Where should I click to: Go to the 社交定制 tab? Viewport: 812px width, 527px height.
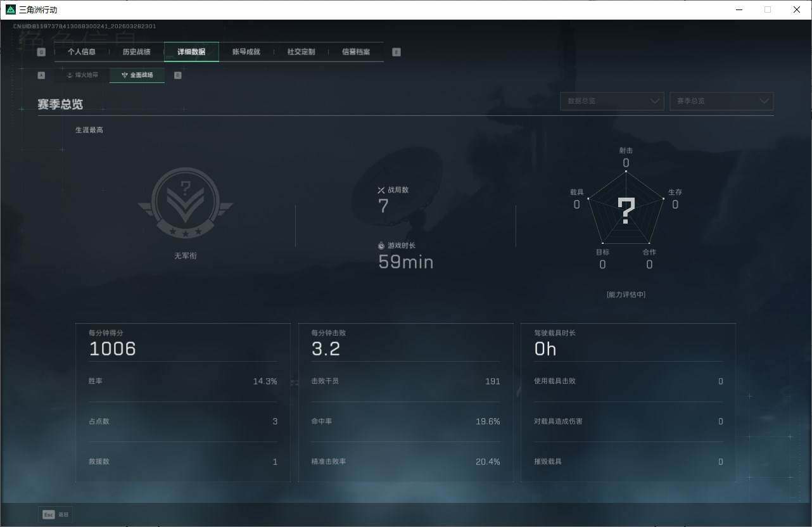[301, 52]
